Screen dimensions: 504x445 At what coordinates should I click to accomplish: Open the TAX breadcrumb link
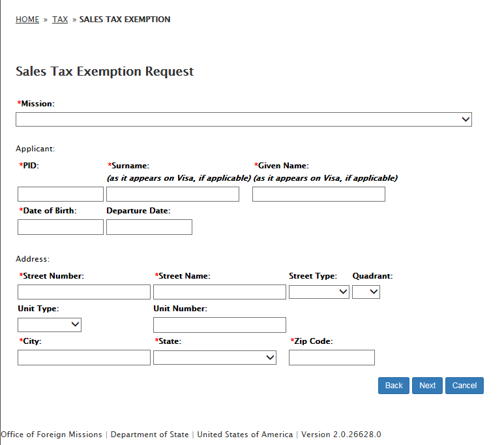[60, 20]
